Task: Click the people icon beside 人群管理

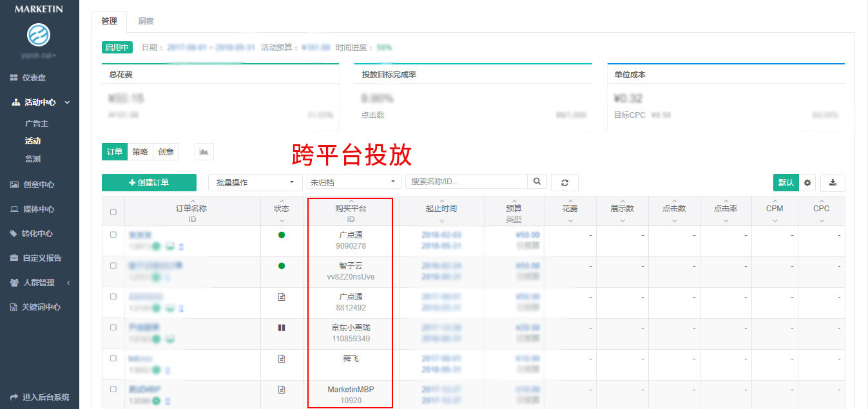Action: 14,283
